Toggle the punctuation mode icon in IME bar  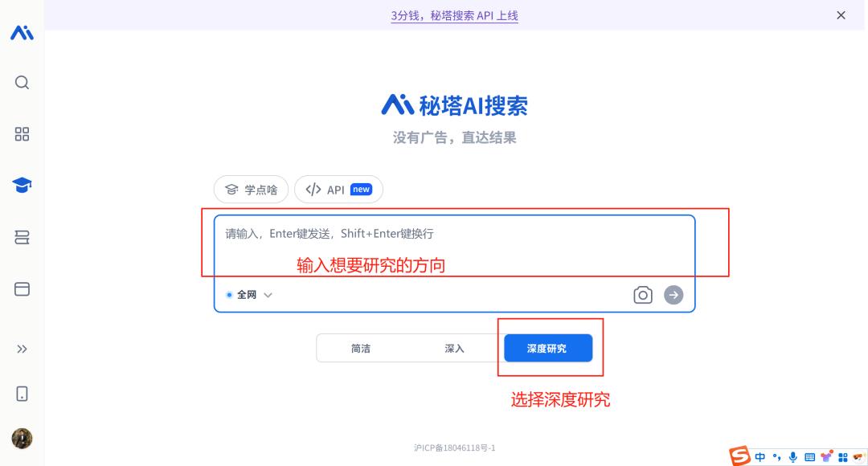pyautogui.click(x=776, y=457)
